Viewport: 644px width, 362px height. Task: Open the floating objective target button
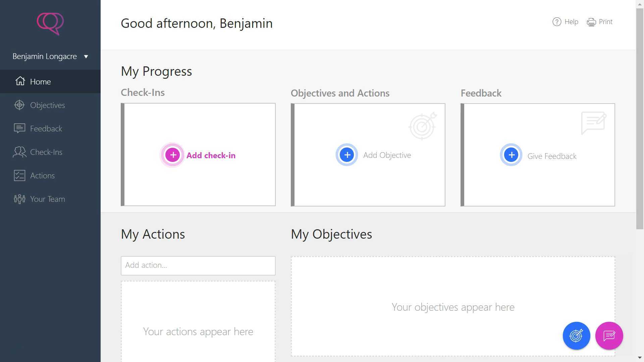576,336
